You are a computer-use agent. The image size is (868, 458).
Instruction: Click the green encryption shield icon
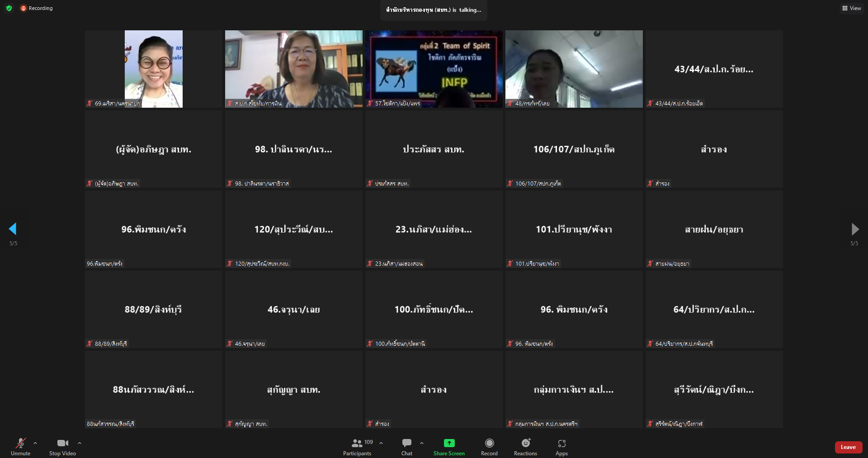pos(9,8)
